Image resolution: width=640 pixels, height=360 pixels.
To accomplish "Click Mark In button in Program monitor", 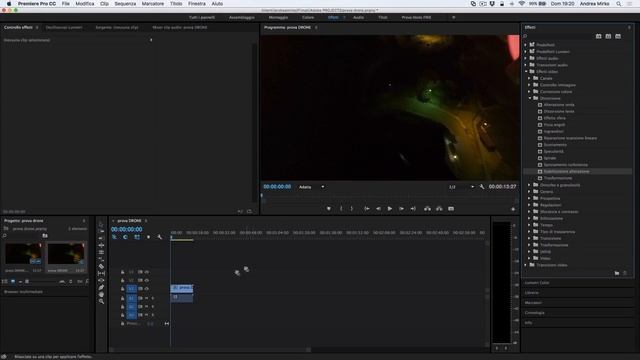I will click(x=341, y=209).
